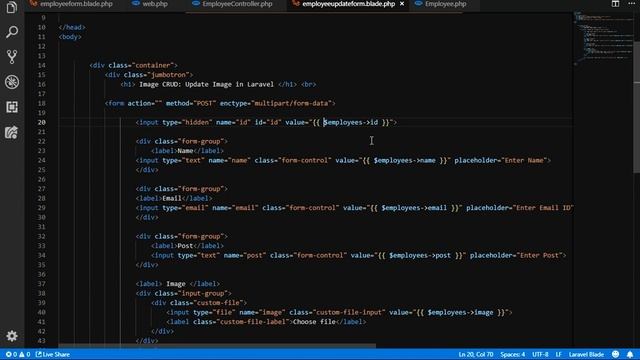Click the div class container line
Viewport: 640px width, 360px height.
(x=133, y=65)
